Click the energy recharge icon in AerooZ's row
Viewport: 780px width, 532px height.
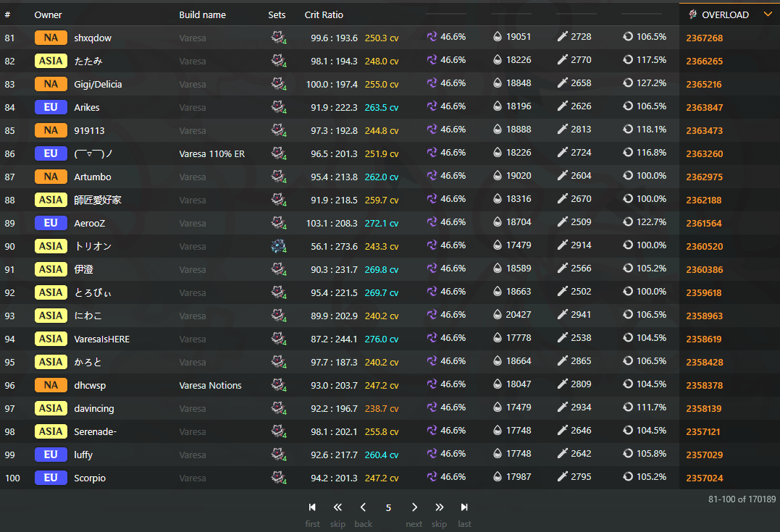click(628, 222)
